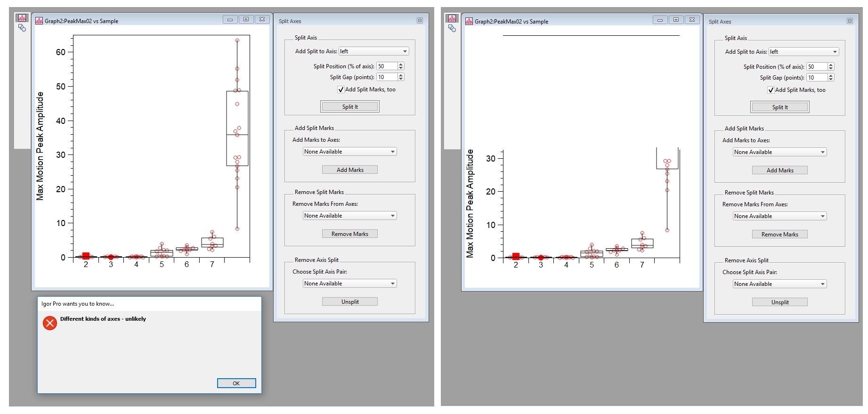The image size is (868, 414).
Task: Open 'Remove Marks From Axes' dropdown beside the unsplit graph
Action: (x=349, y=216)
